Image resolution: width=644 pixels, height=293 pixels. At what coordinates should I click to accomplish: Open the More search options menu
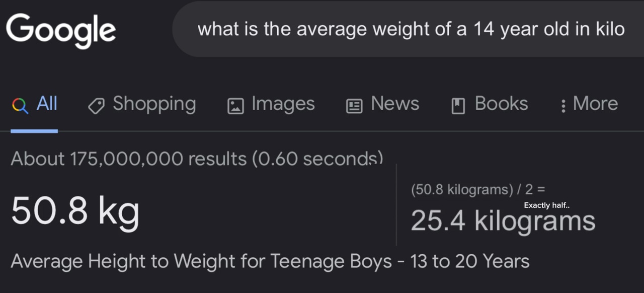pos(595,104)
